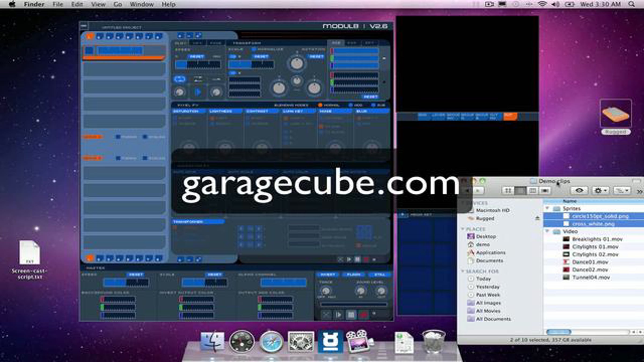Viewport: 644px width, 362px height.
Task: Open the View menu
Action: [x=98, y=4]
